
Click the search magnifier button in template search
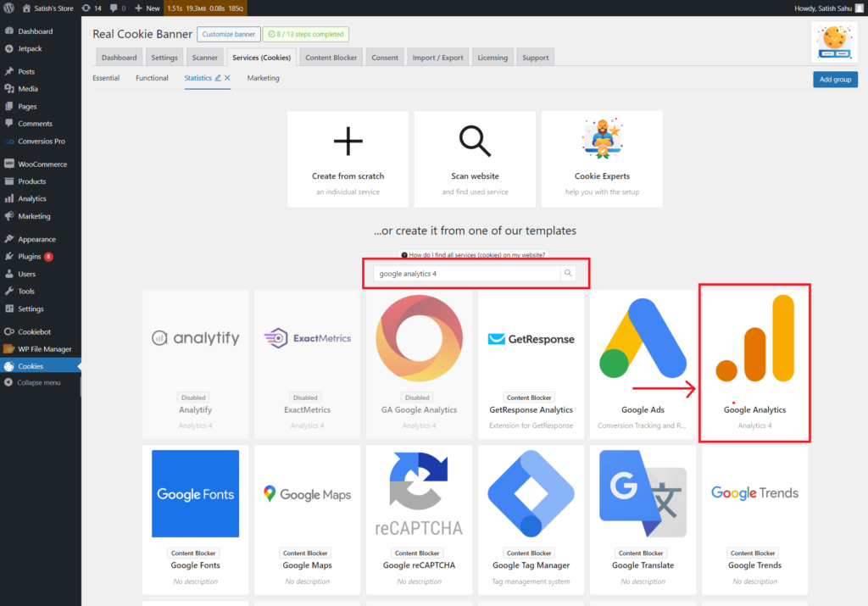[x=568, y=274]
